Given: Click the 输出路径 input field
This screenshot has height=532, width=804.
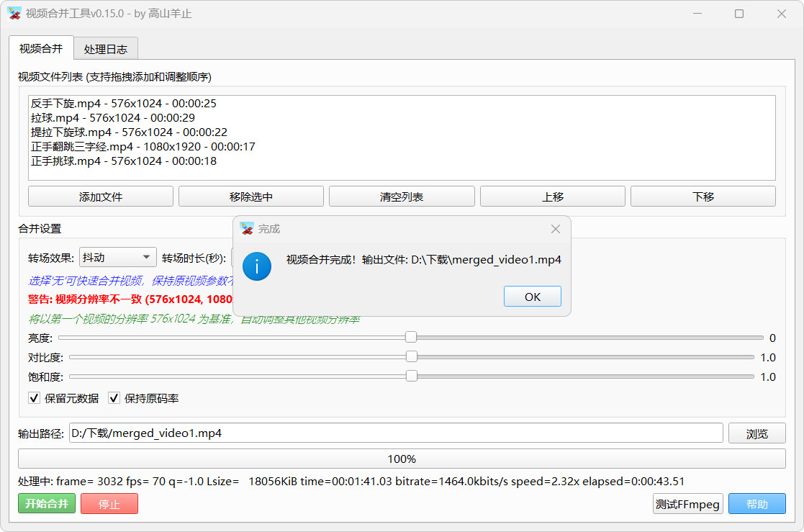Looking at the screenshot, I should [x=396, y=433].
